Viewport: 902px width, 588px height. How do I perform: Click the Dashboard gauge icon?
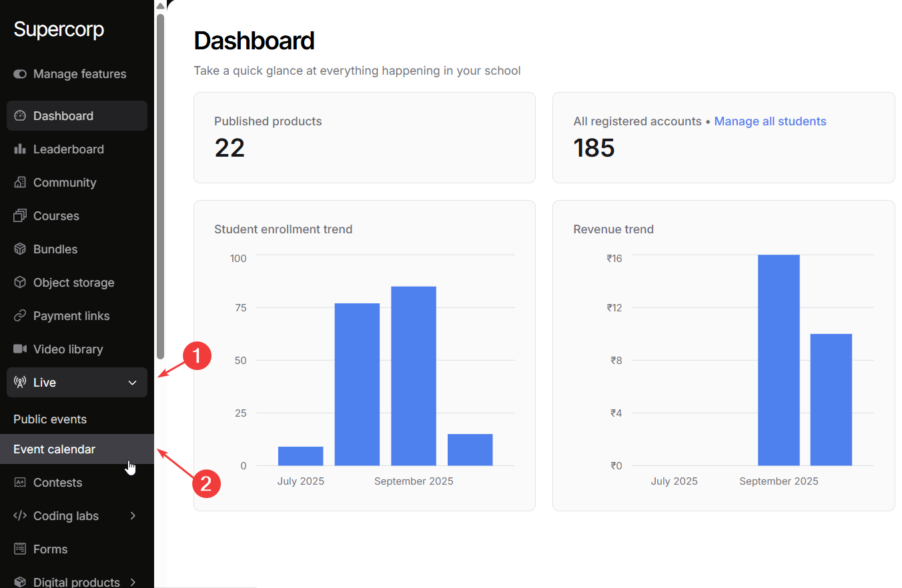(20, 116)
